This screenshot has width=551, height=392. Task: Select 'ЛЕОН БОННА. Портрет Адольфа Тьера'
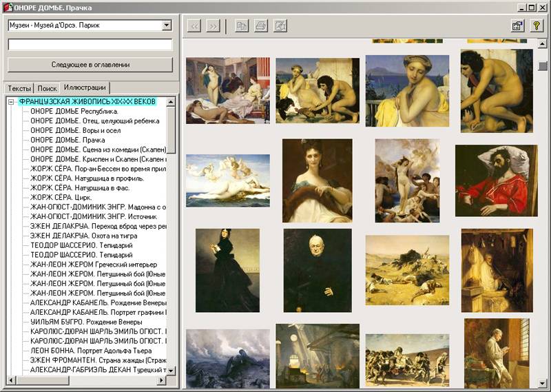pyautogui.click(x=91, y=351)
